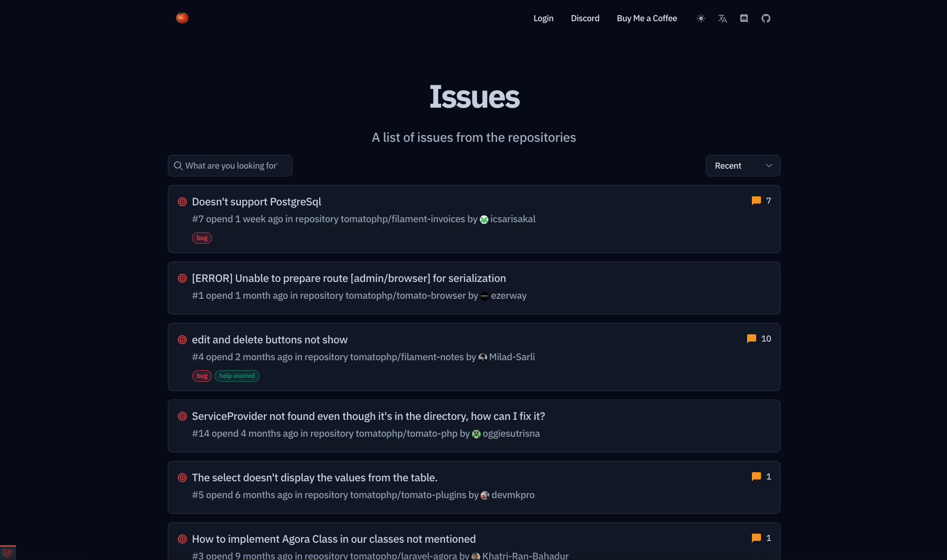Open the Discord icon in the header

[744, 18]
